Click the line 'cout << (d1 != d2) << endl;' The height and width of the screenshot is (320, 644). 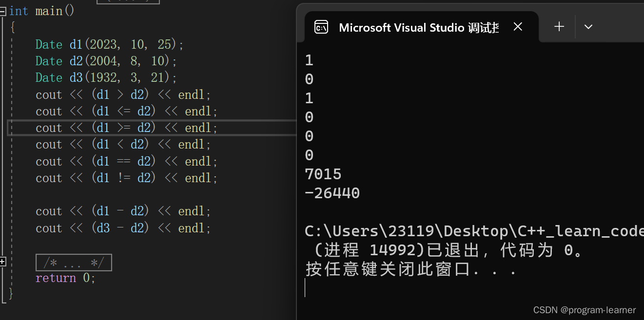(x=127, y=178)
